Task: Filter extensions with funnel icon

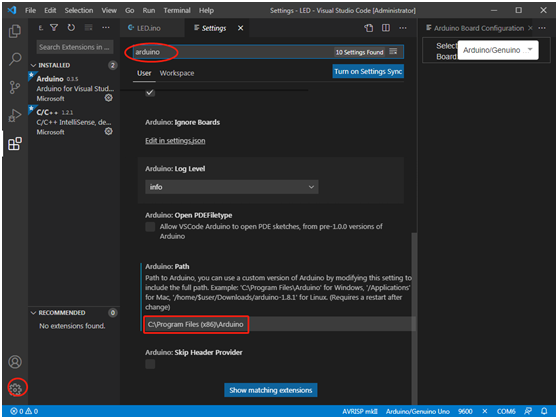Action: coord(54,27)
